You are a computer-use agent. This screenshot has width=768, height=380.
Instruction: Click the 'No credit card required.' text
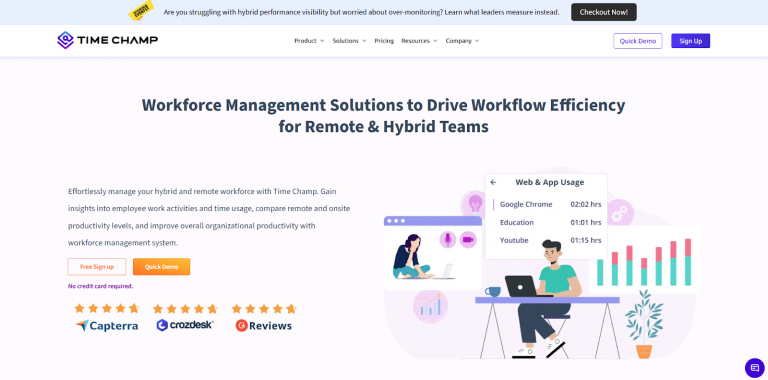coord(100,286)
